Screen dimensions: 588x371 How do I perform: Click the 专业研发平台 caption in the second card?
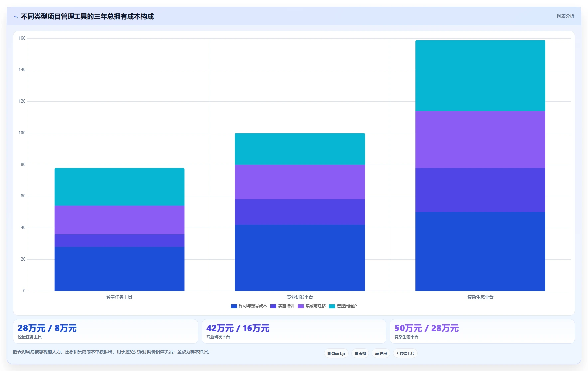[218, 337]
